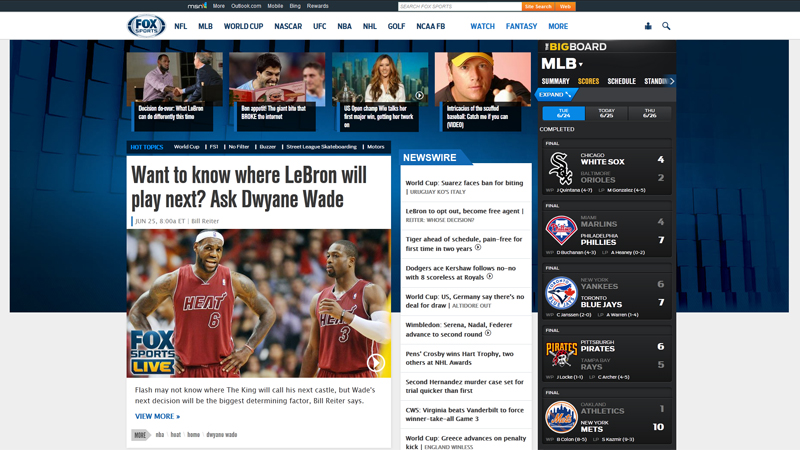Open the Bing link
Screen dimensions: 800x450
tap(295, 6)
